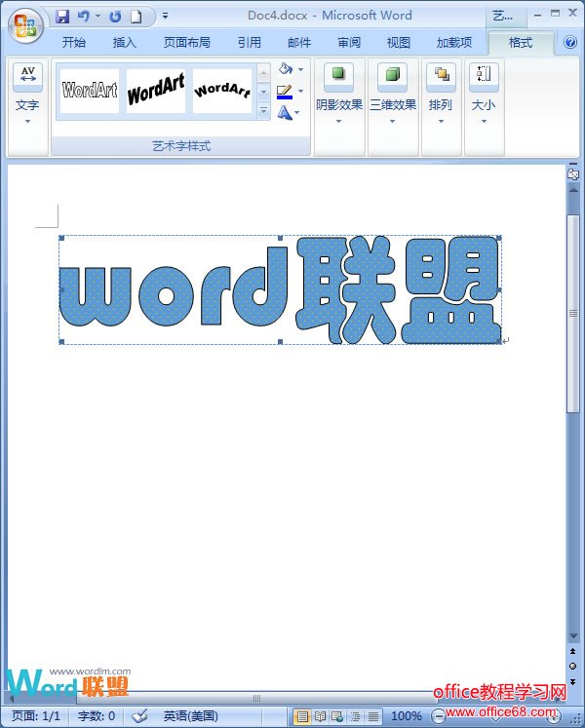Select the 格式 tab
The image size is (585, 728).
point(521,43)
